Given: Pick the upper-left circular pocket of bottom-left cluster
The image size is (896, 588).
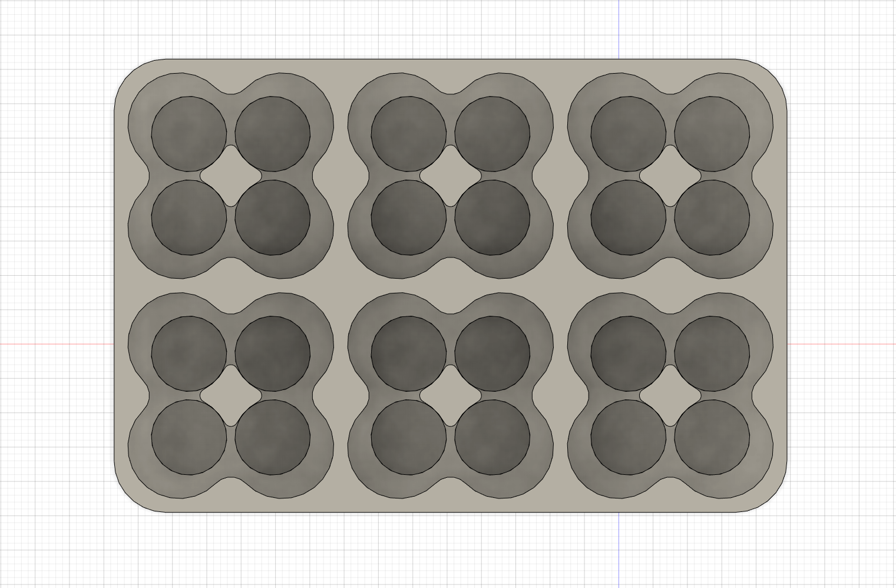Looking at the screenshot, I should [x=189, y=354].
